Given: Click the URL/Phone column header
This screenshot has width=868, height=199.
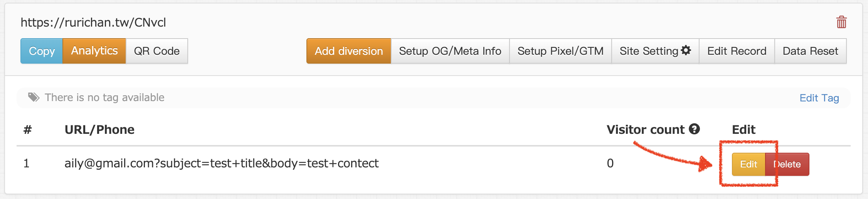Looking at the screenshot, I should 99,130.
